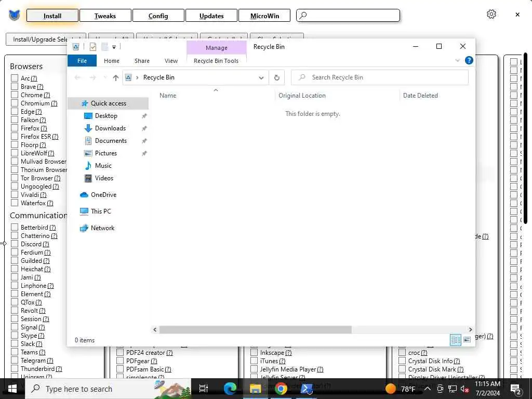Open the Windows Start menu
Screen dimensions: 532x399
pos(12,389)
